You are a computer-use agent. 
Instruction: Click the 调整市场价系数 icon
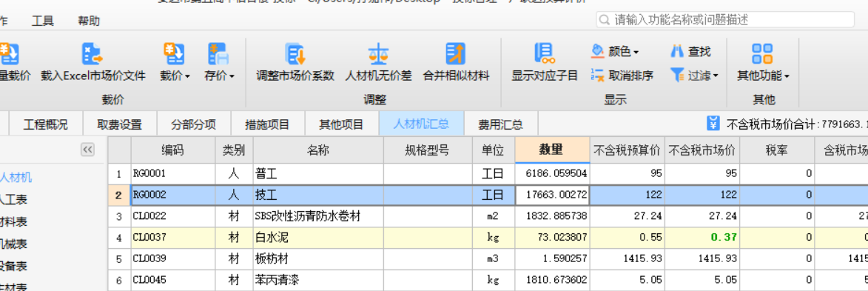tap(295, 54)
